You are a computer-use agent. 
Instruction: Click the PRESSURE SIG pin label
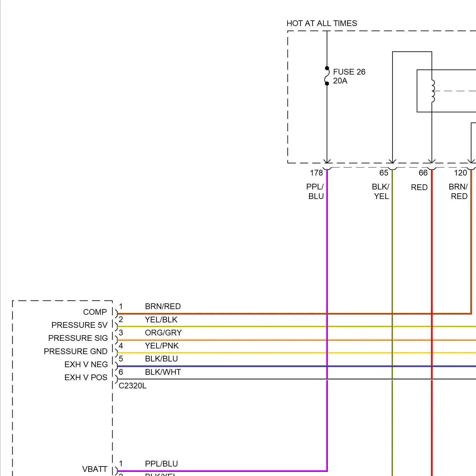[x=78, y=338]
